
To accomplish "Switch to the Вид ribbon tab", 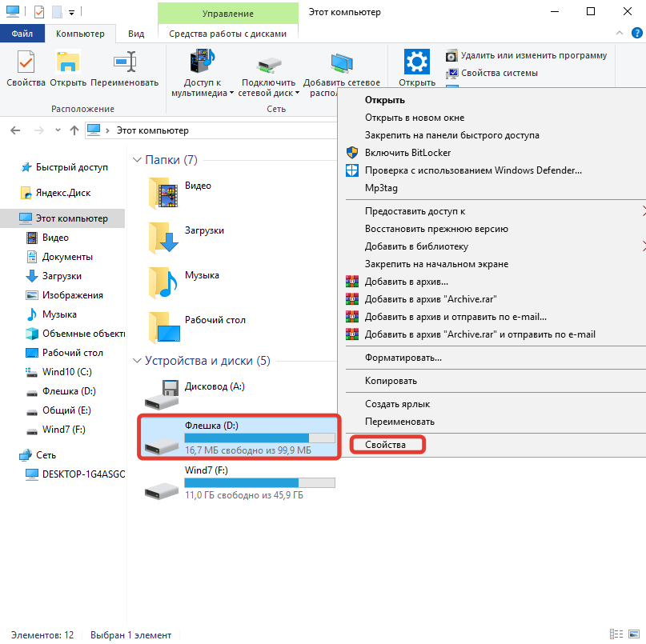I will 136,34.
